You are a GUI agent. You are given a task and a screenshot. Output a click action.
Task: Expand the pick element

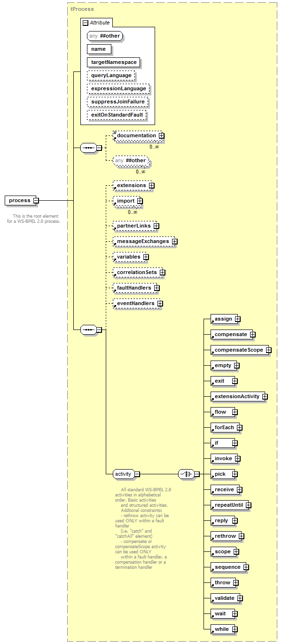click(235, 474)
